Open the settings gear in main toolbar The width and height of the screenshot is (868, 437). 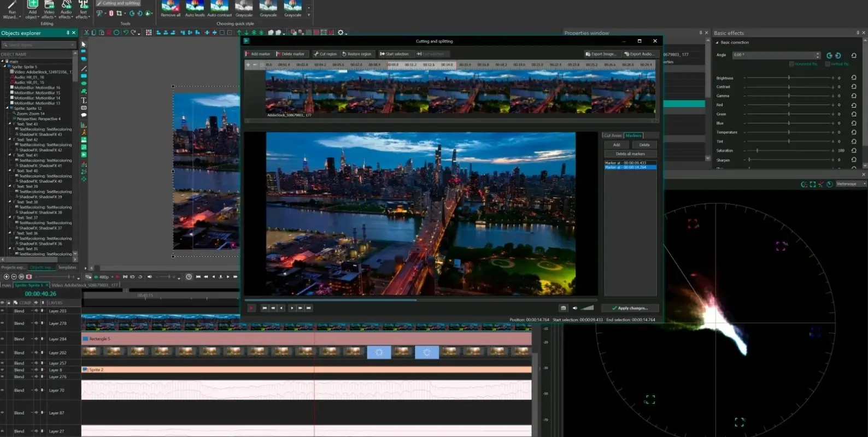[x=341, y=33]
